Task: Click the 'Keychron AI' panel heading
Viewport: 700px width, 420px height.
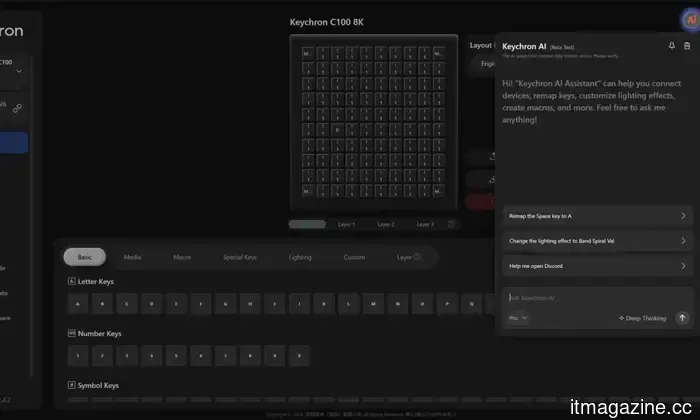Action: click(524, 46)
